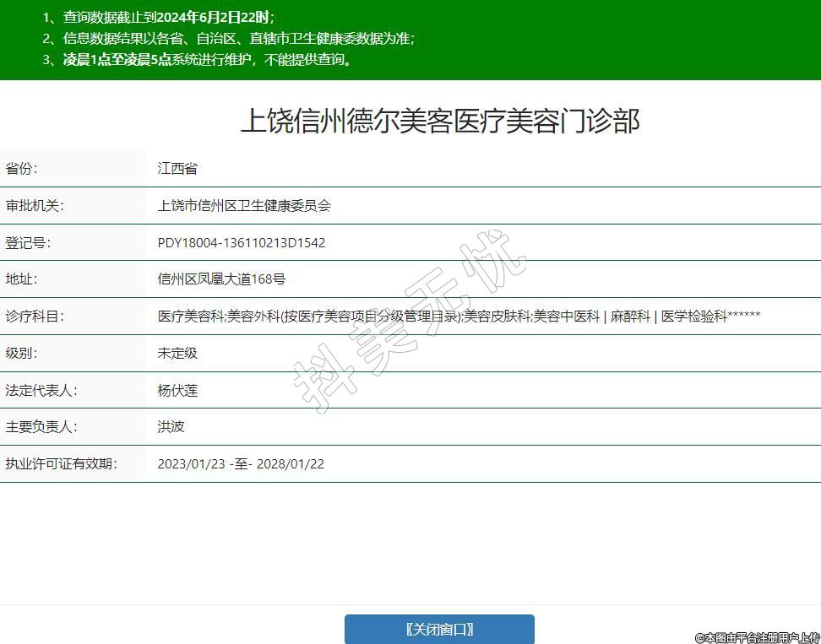Click the registration number PDY18004-136110213D1542
Screen dimensions: 821x644
tap(242, 242)
